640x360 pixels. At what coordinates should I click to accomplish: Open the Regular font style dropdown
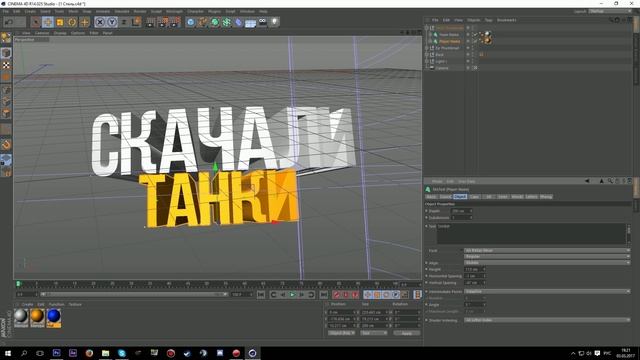point(547,256)
